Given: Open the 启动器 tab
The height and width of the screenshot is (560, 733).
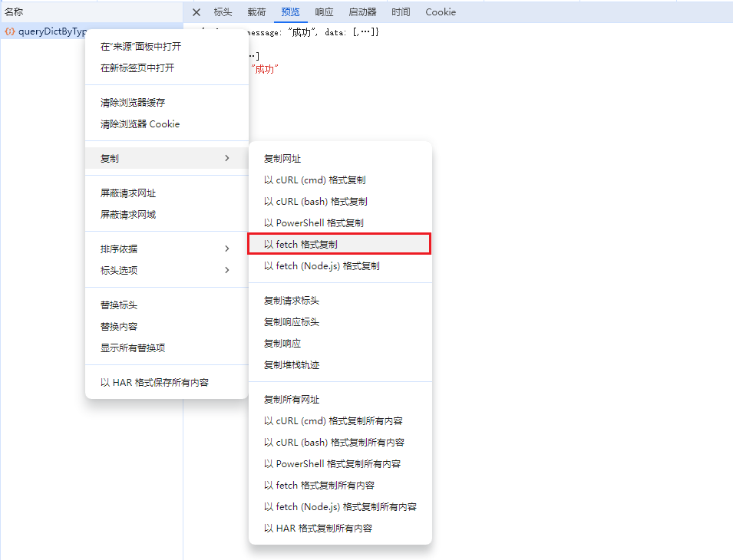Looking at the screenshot, I should [x=362, y=12].
